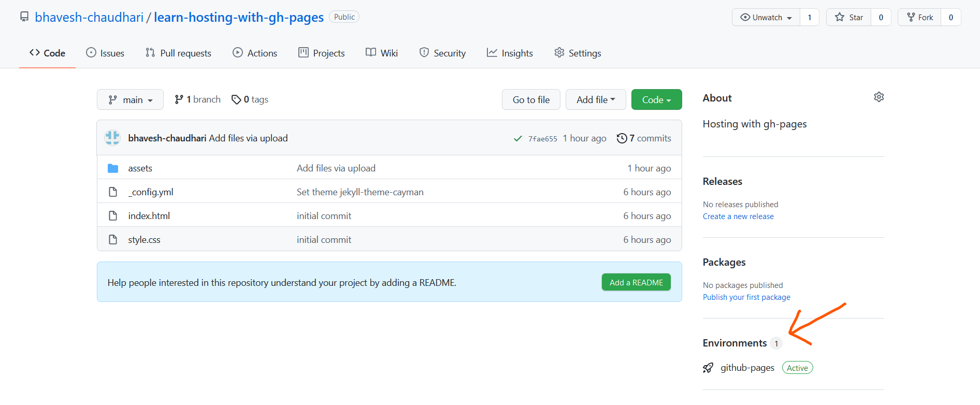
Task: Click the Active status badge
Action: pyautogui.click(x=797, y=368)
